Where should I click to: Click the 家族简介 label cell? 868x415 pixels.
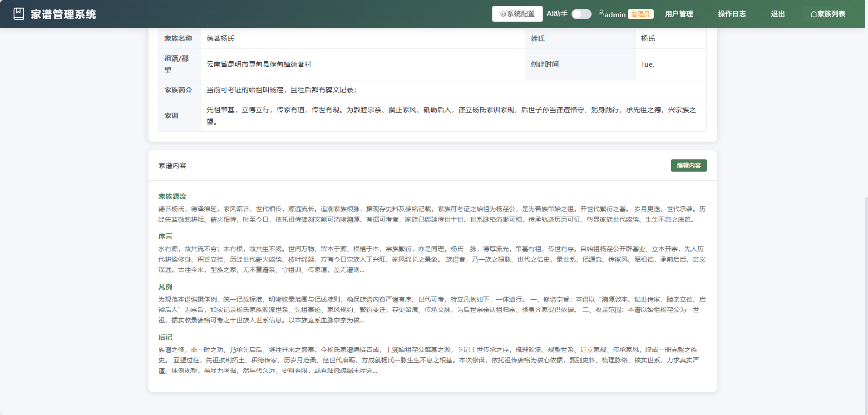click(x=180, y=90)
